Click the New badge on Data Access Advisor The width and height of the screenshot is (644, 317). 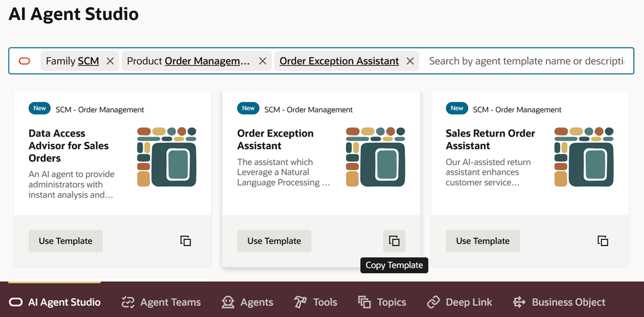[x=40, y=109]
